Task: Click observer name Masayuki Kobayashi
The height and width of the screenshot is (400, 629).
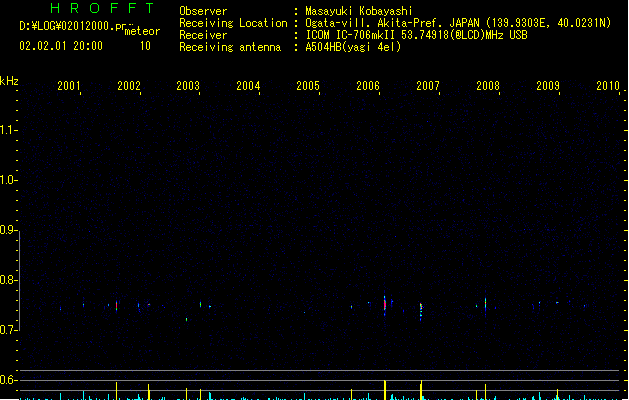Action: pyautogui.click(x=359, y=11)
